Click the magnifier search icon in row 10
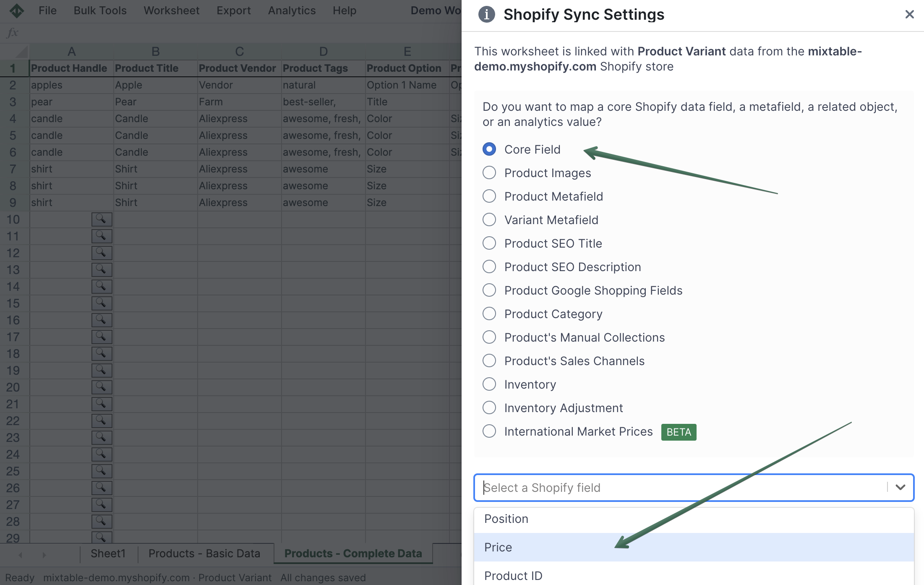924x585 pixels. (x=101, y=219)
